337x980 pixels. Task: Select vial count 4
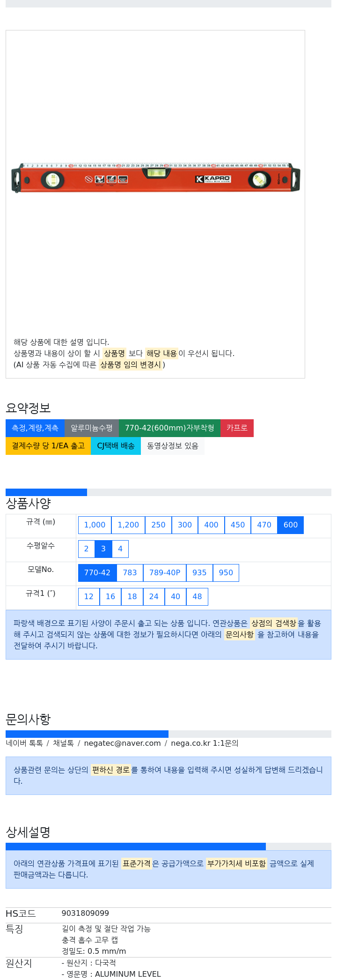coord(120,549)
